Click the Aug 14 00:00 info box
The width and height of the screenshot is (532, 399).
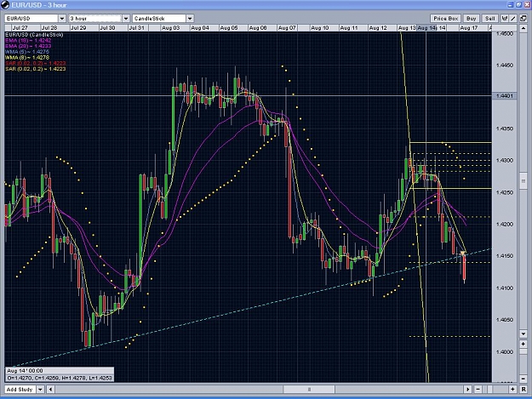(x=60, y=374)
